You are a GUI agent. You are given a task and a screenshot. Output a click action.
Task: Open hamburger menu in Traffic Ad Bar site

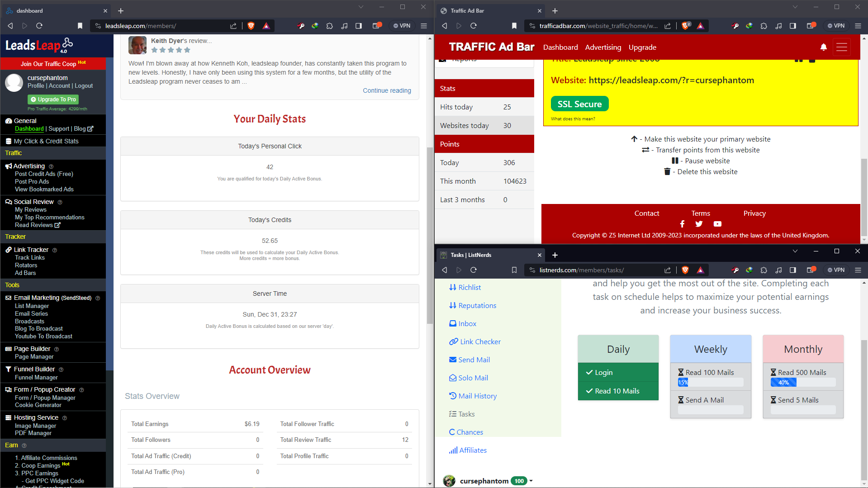click(842, 47)
